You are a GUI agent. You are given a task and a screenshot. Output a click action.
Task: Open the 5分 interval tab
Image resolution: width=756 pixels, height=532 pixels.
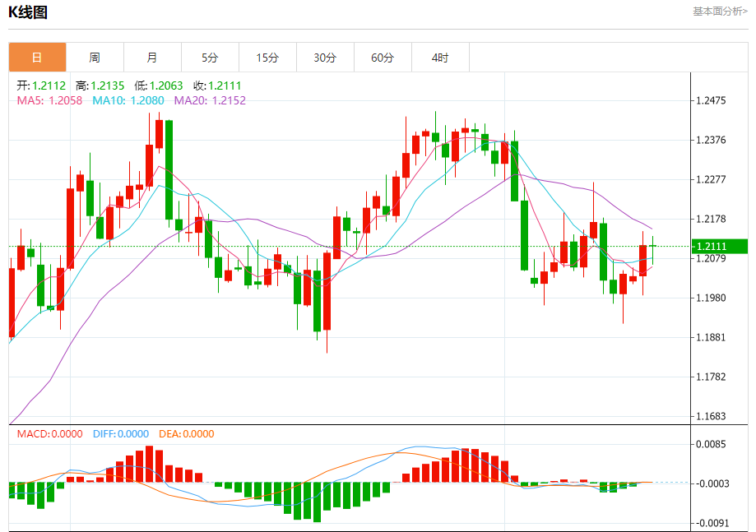pos(211,58)
